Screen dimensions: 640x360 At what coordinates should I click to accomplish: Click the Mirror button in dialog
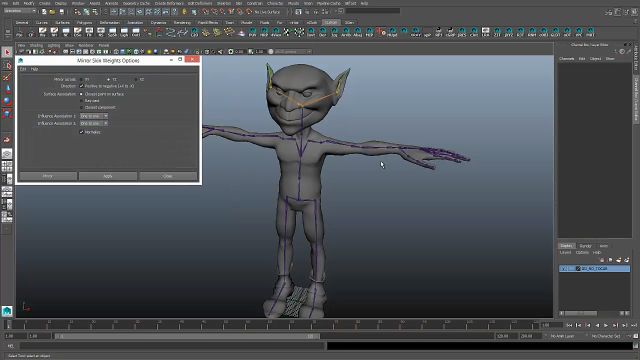48,176
